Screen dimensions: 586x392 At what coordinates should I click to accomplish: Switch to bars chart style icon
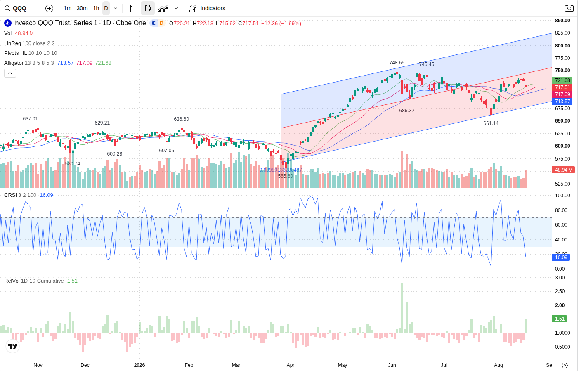coord(132,8)
